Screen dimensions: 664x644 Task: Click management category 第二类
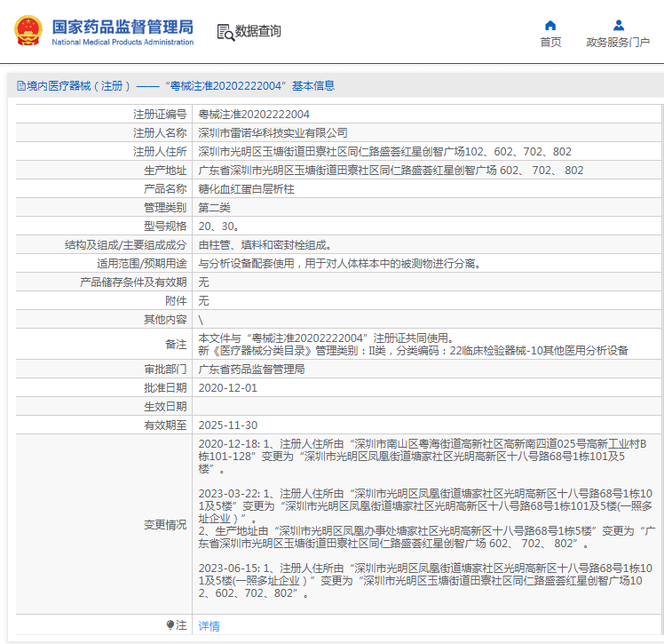tap(214, 208)
